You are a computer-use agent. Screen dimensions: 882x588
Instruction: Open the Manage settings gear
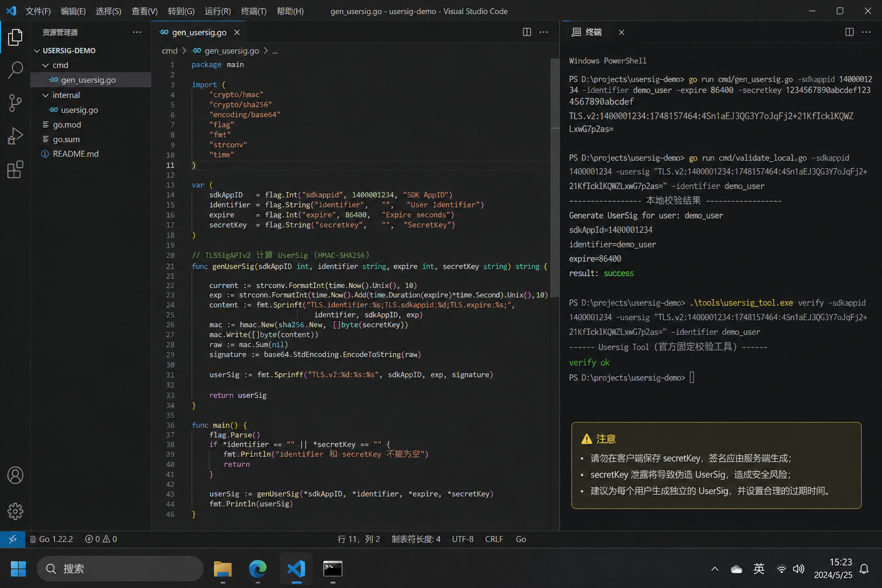pos(16,511)
